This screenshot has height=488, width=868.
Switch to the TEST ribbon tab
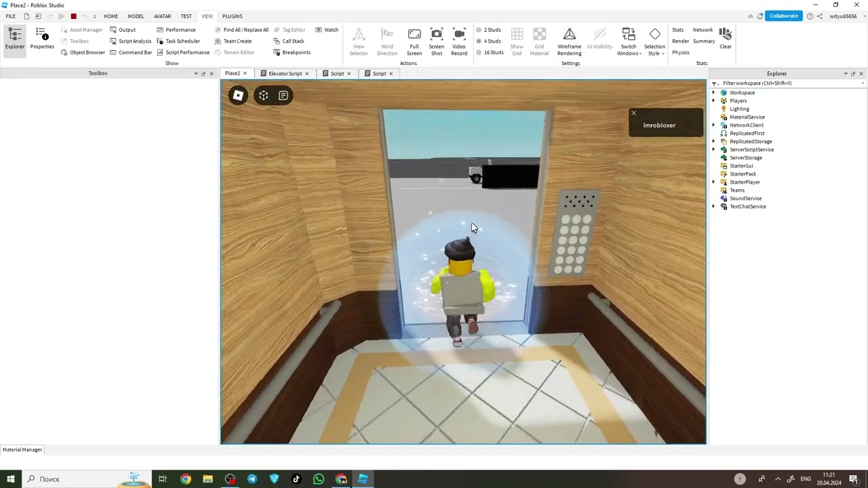point(186,16)
